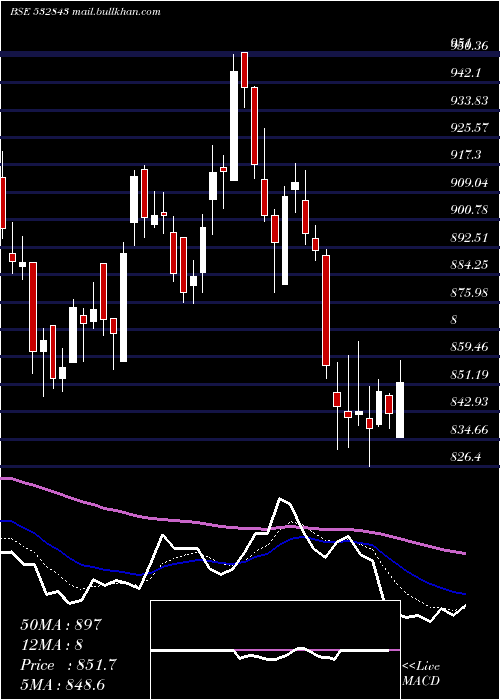The image size is (500, 700).
Task: Click the 892.51 price label
Action: click(x=469, y=238)
